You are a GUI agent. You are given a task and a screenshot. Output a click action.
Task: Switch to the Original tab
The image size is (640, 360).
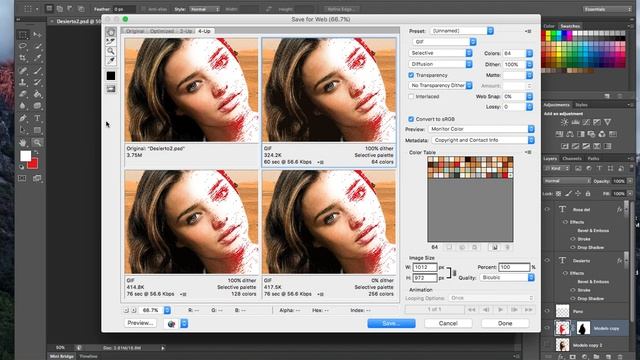point(135,31)
